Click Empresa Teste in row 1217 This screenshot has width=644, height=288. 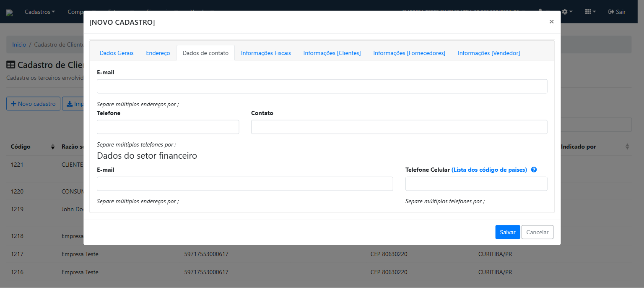point(80,254)
